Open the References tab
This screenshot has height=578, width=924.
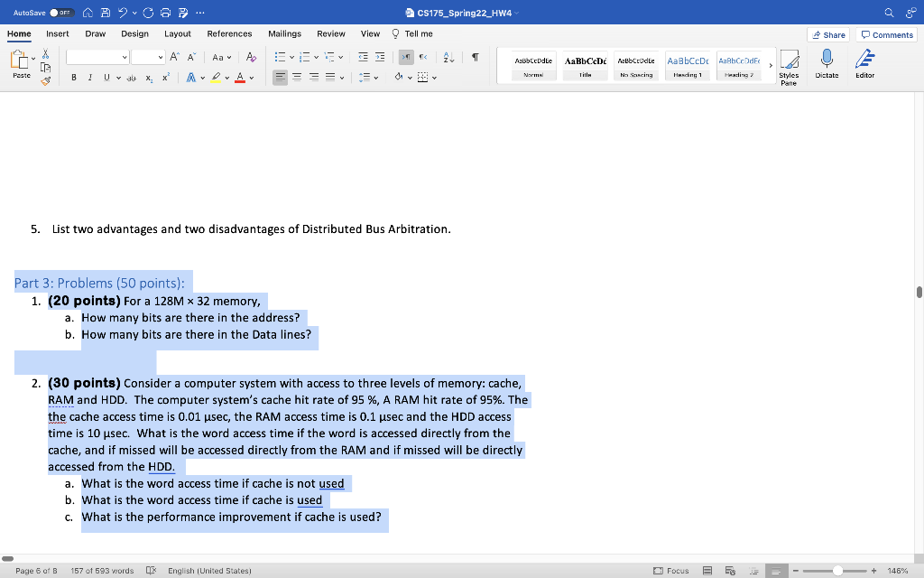point(229,33)
